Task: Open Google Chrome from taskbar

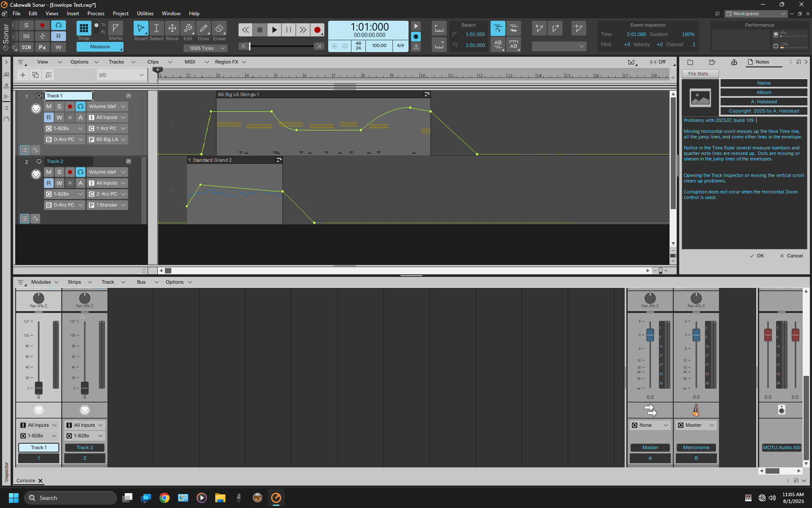Action: 165,498
